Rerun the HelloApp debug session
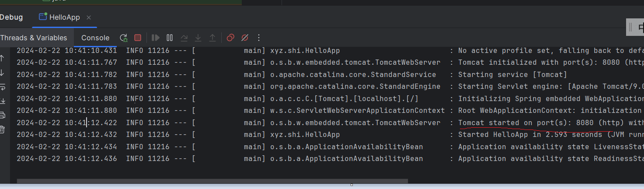Viewport: 644px width, 189px height. (124, 38)
